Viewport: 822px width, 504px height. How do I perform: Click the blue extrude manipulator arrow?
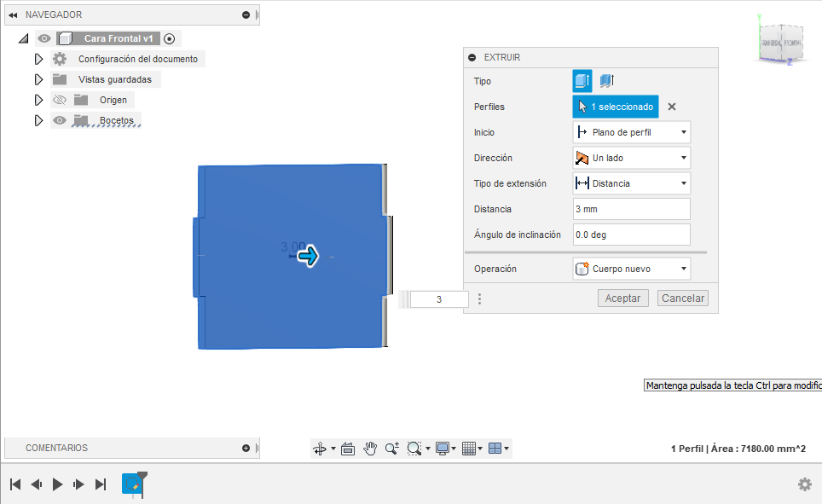[308, 256]
